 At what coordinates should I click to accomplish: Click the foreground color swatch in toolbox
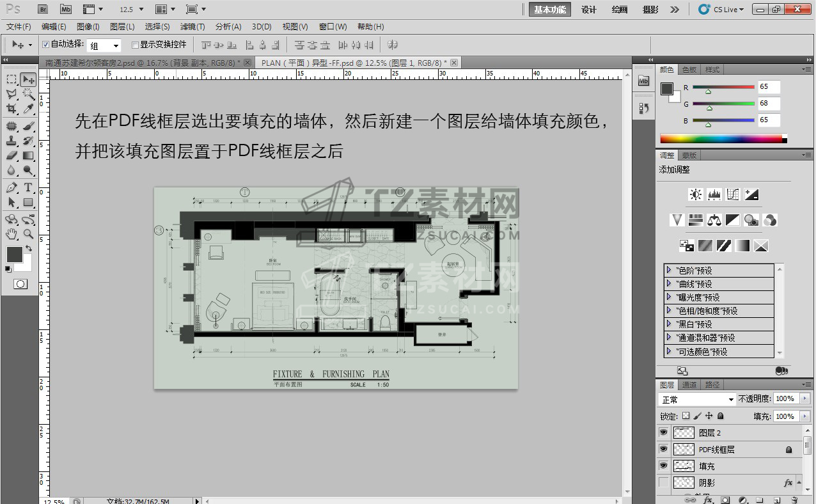(14, 254)
